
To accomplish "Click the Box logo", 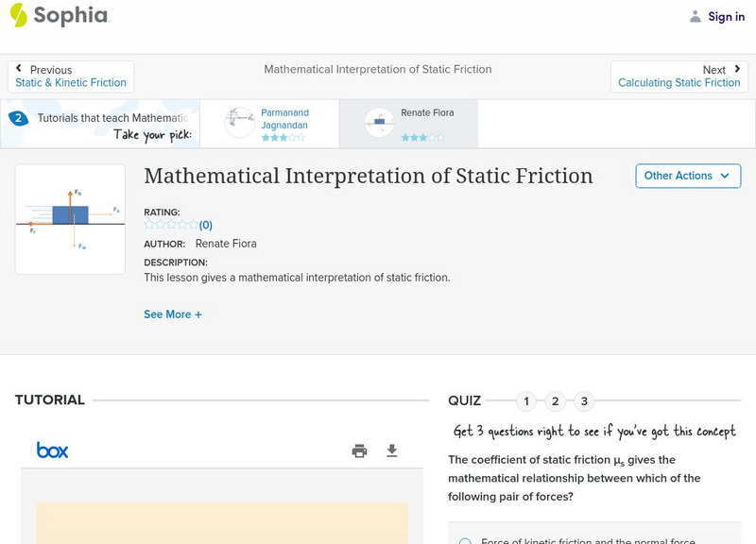I will tap(54, 450).
